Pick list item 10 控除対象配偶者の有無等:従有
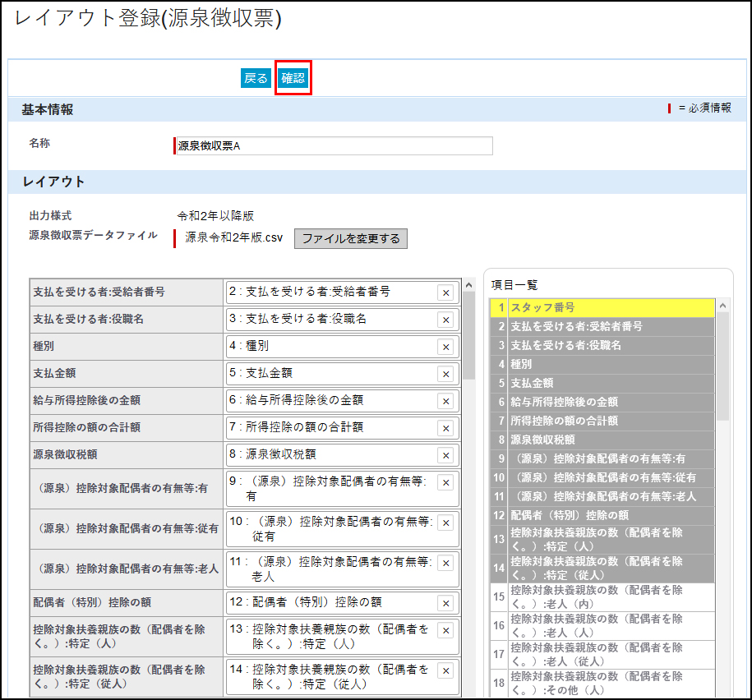The height and width of the screenshot is (700, 752). [x=602, y=478]
